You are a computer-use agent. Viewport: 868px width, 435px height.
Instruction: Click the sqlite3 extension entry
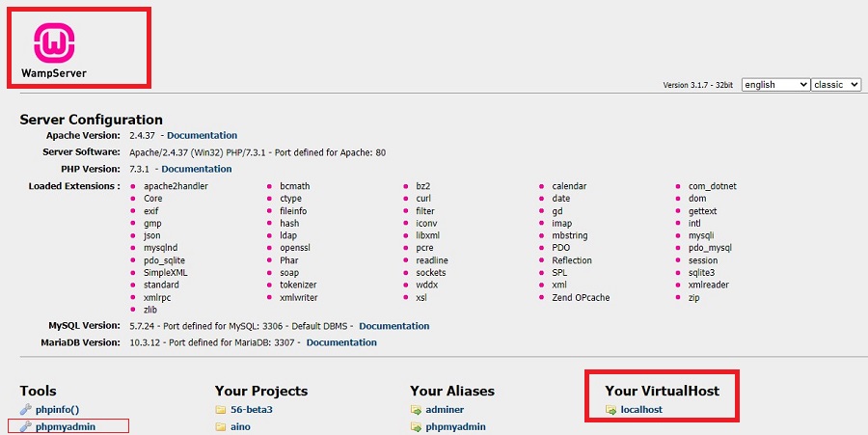pos(701,272)
